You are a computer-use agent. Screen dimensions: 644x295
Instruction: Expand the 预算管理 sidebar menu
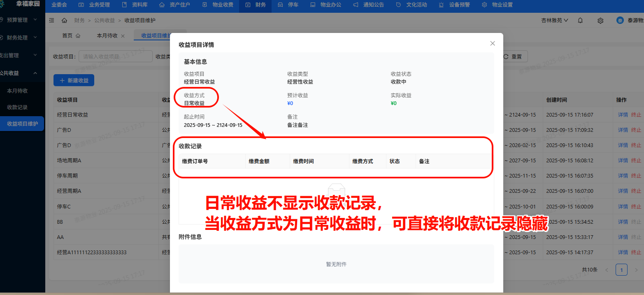pos(35,20)
